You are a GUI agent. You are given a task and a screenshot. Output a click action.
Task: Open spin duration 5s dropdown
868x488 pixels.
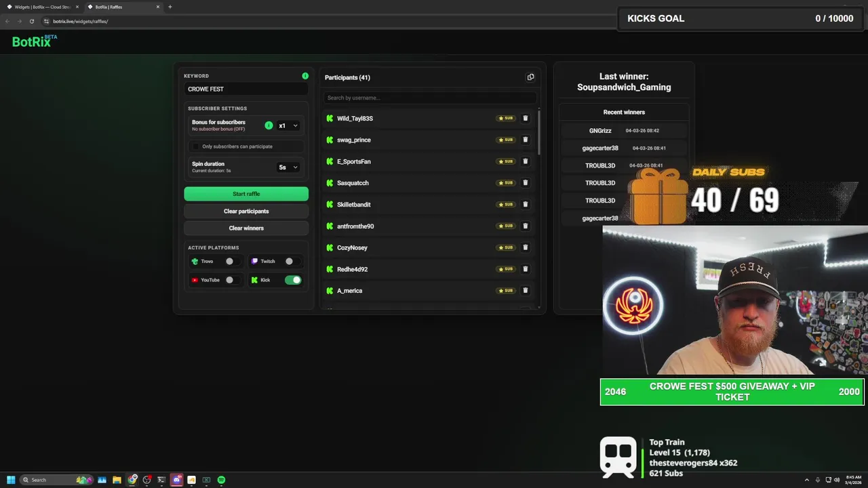point(288,167)
